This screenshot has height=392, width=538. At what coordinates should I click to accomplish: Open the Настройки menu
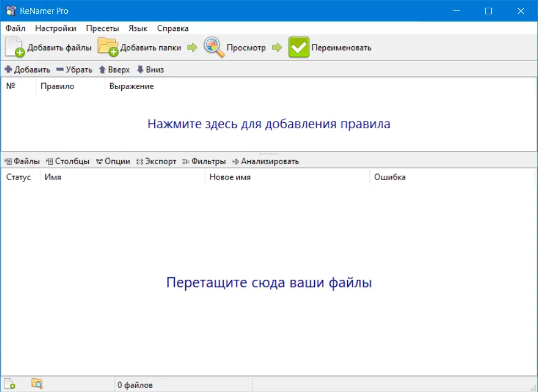[56, 28]
